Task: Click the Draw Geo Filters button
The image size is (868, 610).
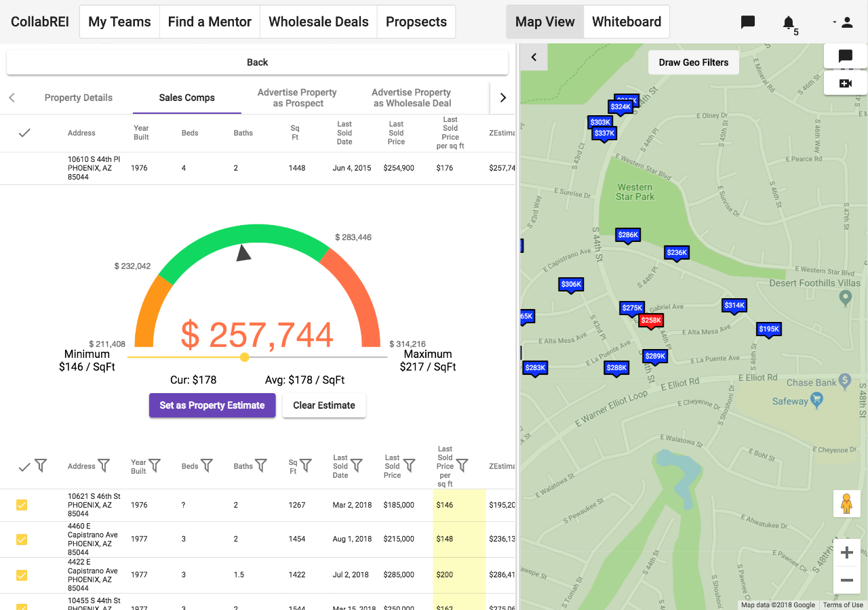Action: point(693,62)
